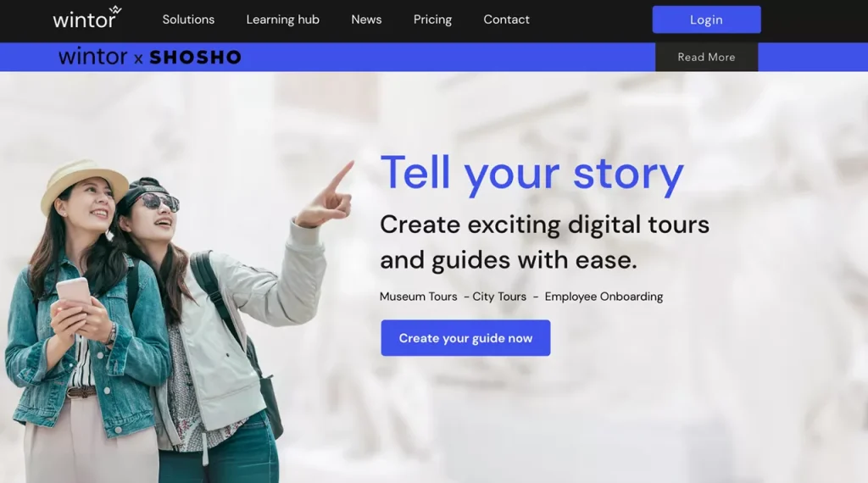This screenshot has height=483, width=868.
Task: Click the bird mark above wintor logo
Action: click(115, 10)
